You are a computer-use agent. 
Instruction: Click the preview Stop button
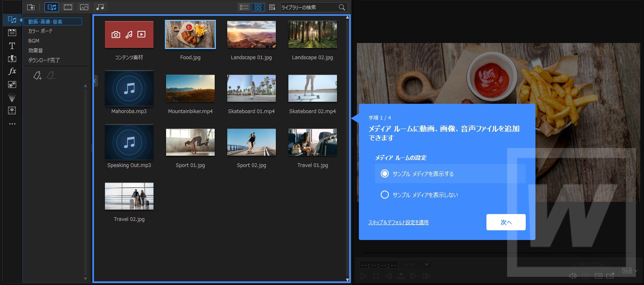pyautogui.click(x=376, y=276)
